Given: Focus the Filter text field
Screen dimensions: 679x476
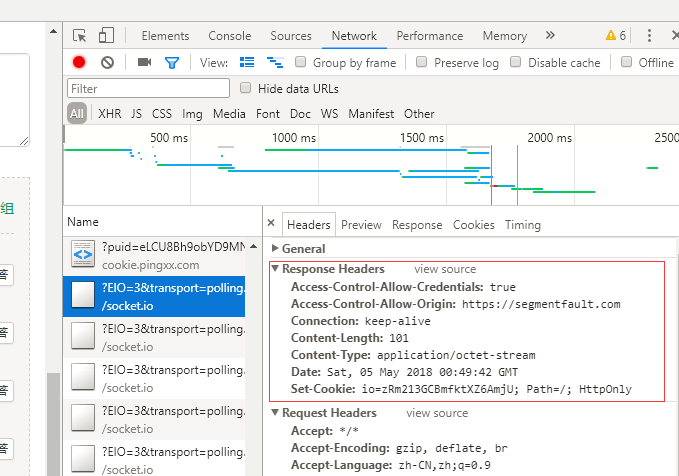Looking at the screenshot, I should [148, 88].
